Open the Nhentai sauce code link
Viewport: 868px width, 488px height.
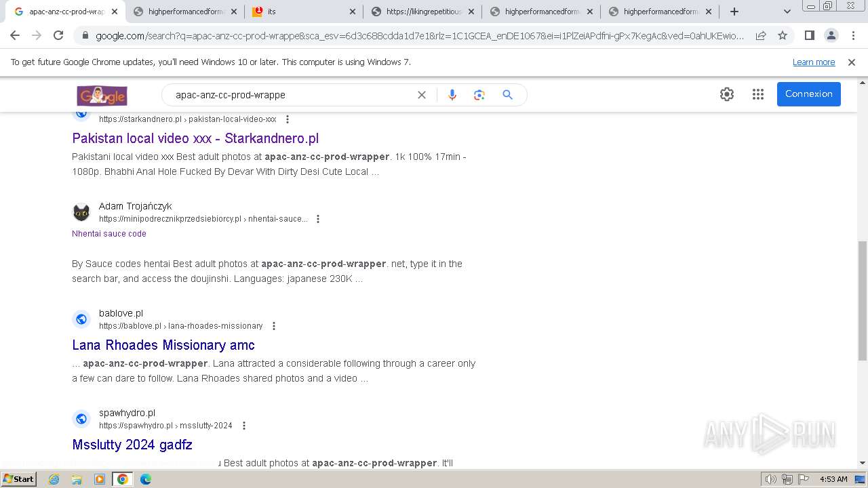click(x=109, y=234)
